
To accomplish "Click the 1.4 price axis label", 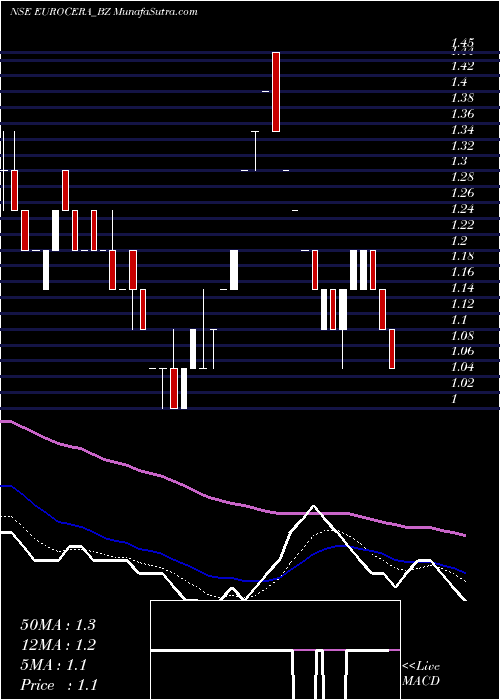I will pyautogui.click(x=459, y=82).
